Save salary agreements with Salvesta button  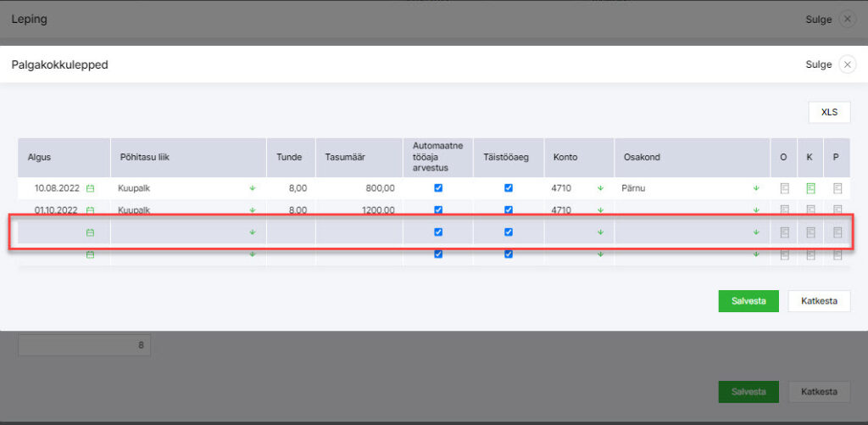click(748, 300)
